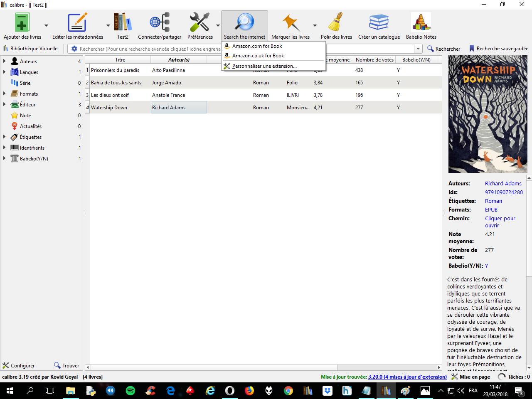
Task: Open Dropbox from the taskbar
Action: (328, 391)
